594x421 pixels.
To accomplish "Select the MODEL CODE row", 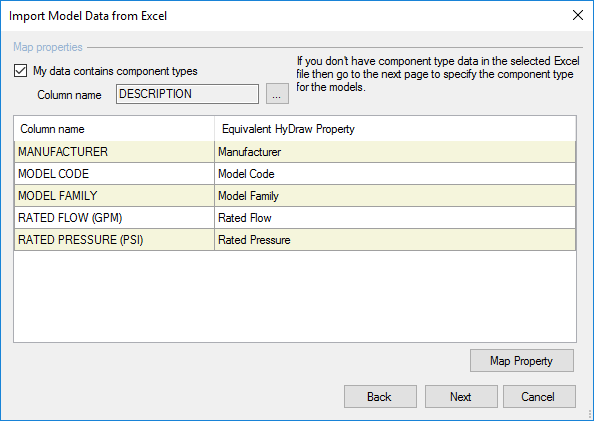I will tap(295, 174).
